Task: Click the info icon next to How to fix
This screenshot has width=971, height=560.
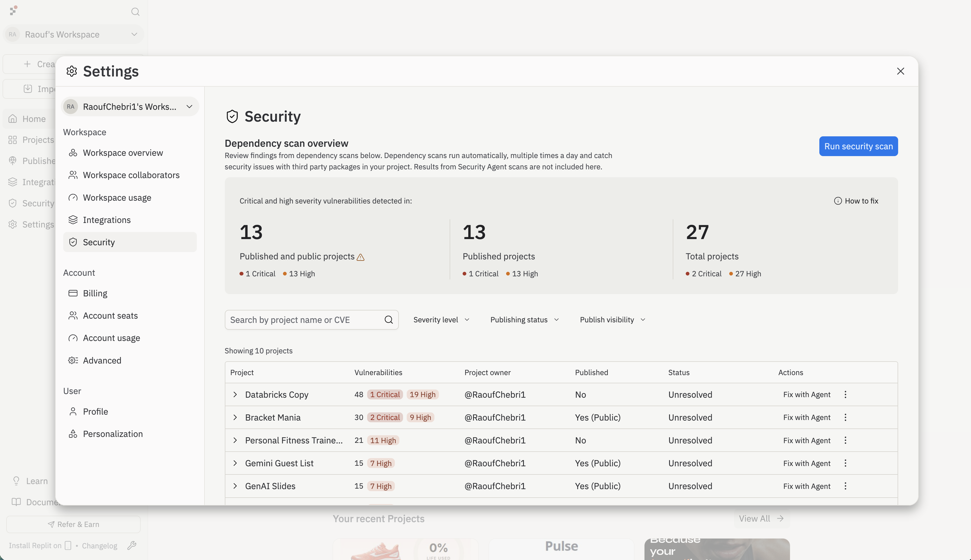Action: [x=837, y=201]
